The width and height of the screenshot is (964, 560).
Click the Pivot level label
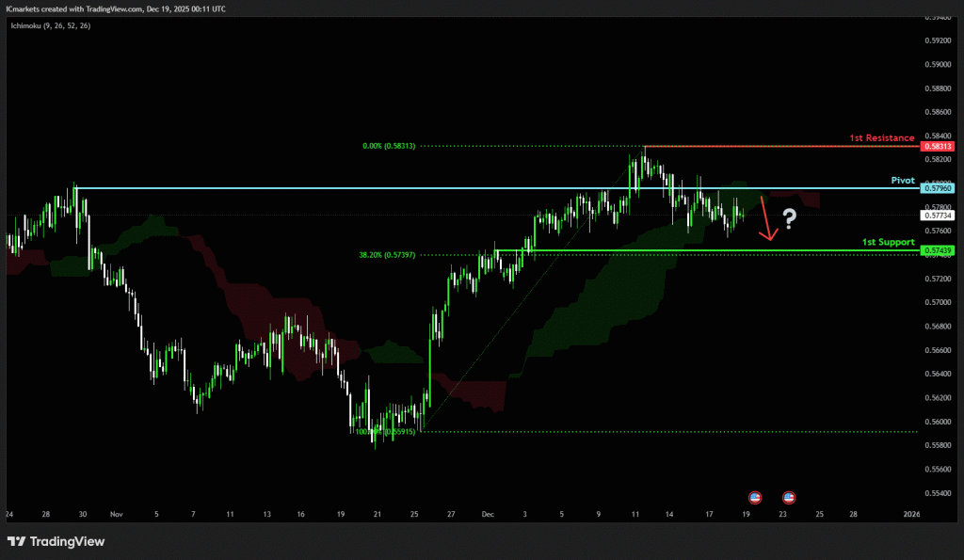(x=903, y=179)
